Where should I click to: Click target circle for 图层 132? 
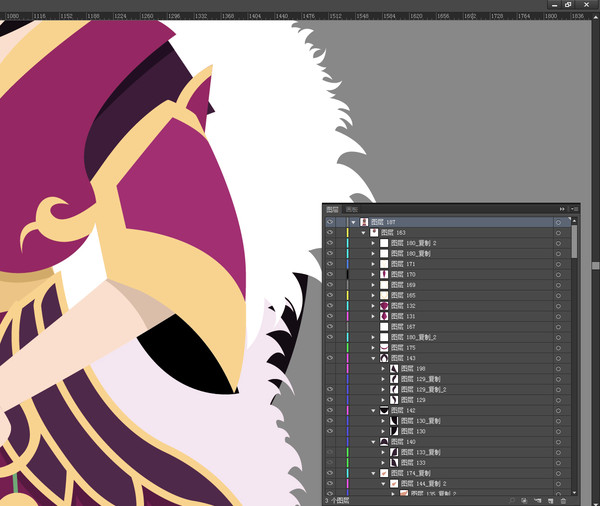(558, 306)
